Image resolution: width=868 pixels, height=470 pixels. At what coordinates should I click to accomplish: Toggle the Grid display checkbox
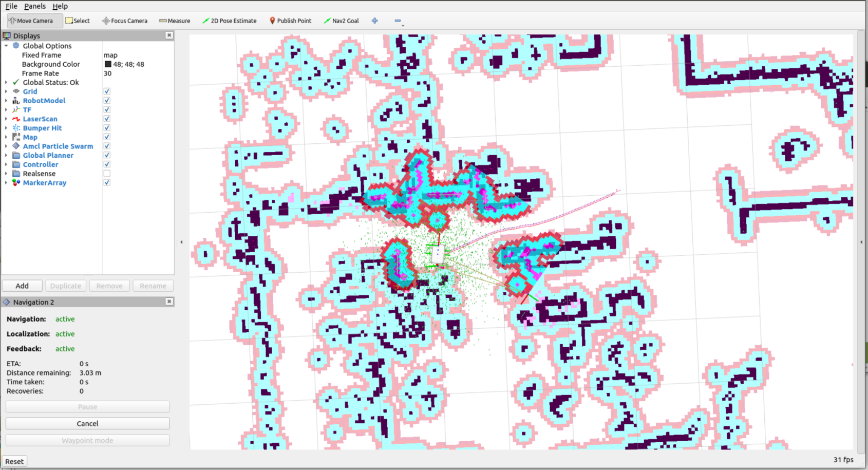[107, 91]
